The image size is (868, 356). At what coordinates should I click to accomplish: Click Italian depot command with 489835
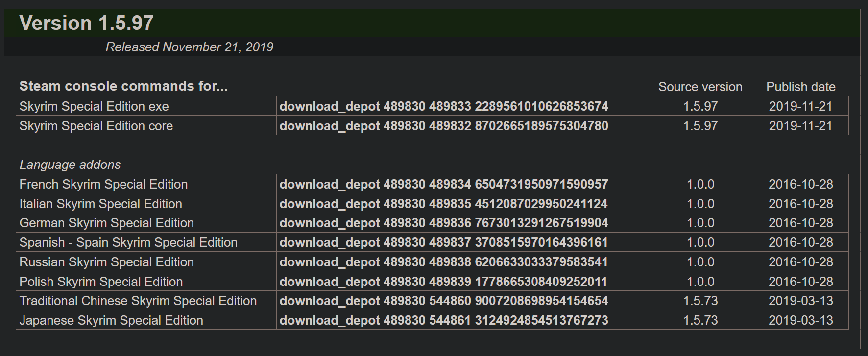pyautogui.click(x=444, y=204)
